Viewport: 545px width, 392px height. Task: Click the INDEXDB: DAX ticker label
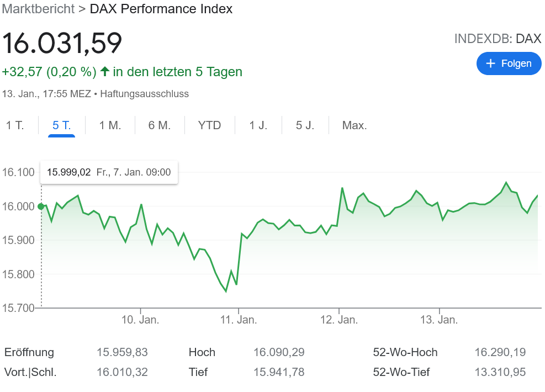pos(498,39)
